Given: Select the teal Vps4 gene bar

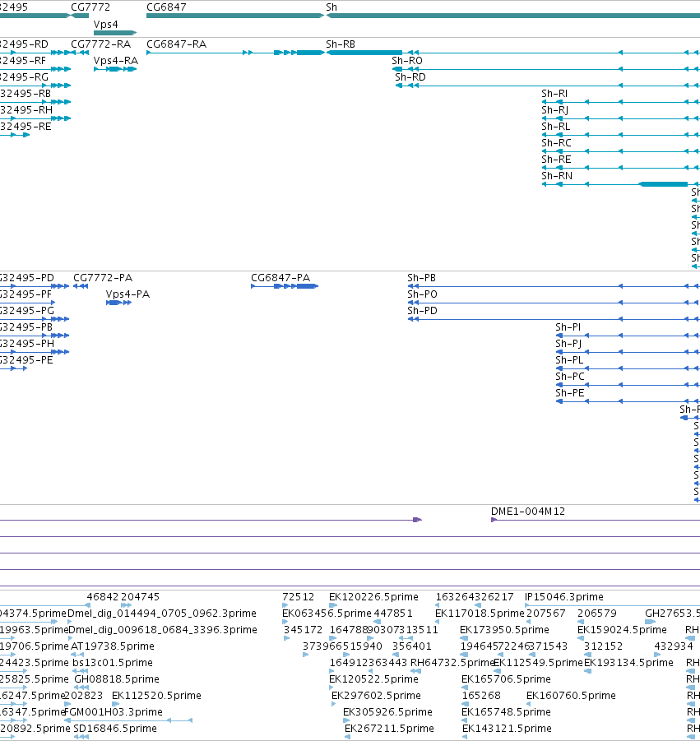Looking at the screenshot, I should (x=115, y=33).
